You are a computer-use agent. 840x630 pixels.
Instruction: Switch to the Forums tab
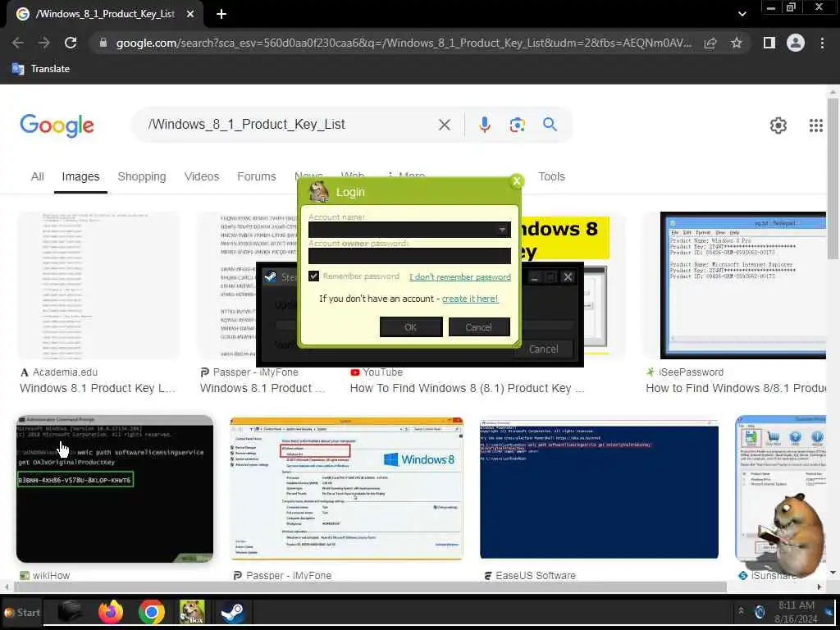click(x=257, y=176)
